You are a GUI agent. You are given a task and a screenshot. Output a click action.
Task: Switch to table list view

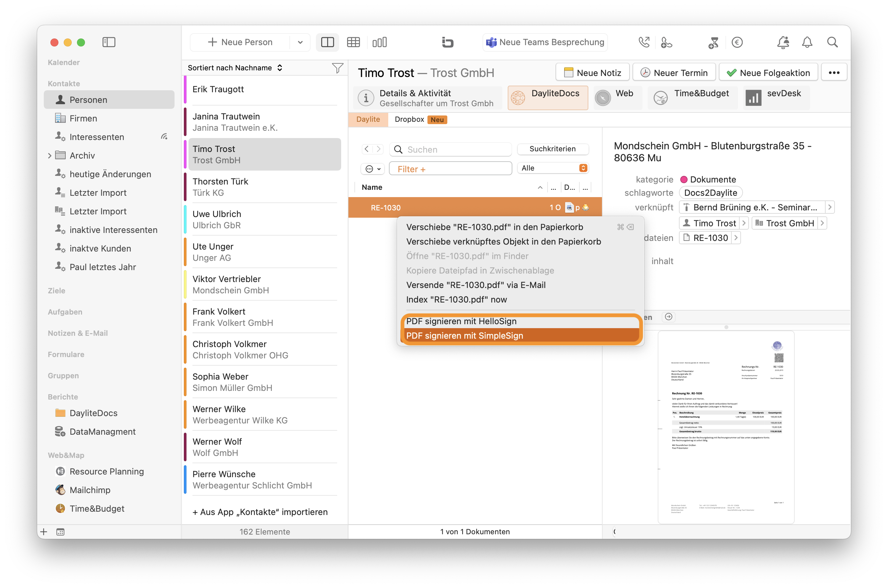[x=353, y=42]
